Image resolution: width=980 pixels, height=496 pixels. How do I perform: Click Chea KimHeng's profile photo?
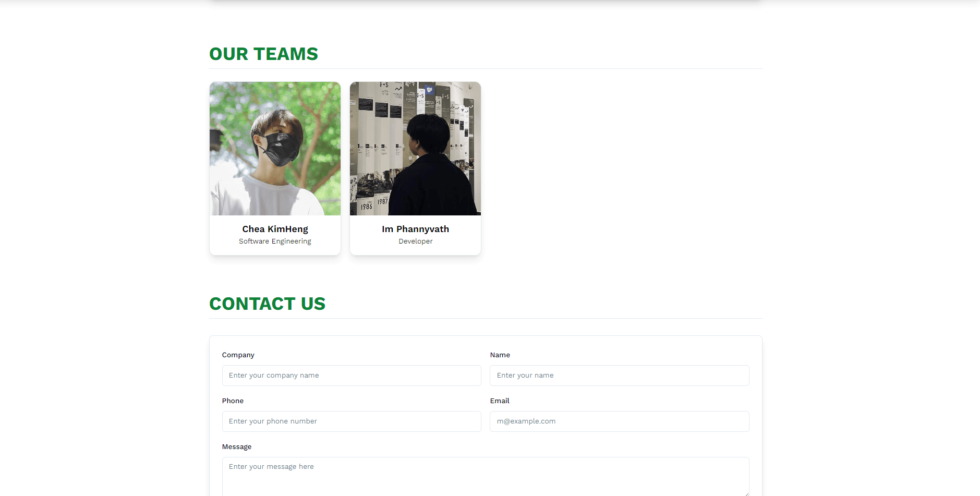[x=275, y=149]
